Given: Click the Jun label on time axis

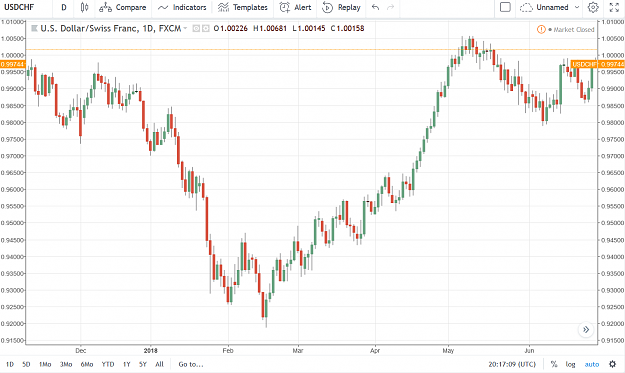Looking at the screenshot, I should pos(529,351).
